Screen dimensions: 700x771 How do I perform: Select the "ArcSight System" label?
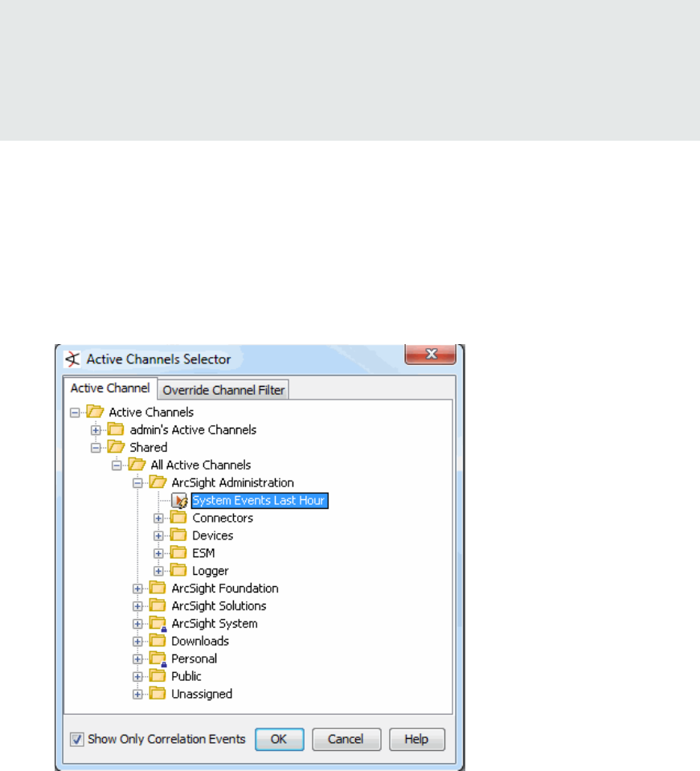215,624
